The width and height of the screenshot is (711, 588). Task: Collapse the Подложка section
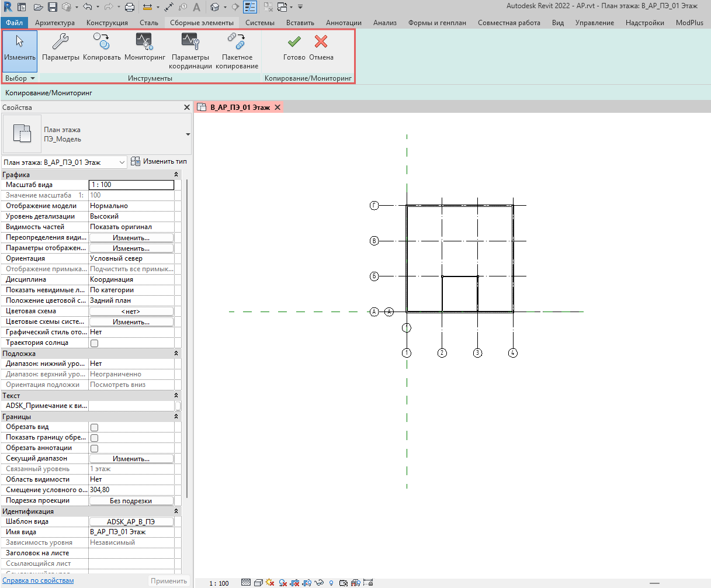[x=176, y=354]
